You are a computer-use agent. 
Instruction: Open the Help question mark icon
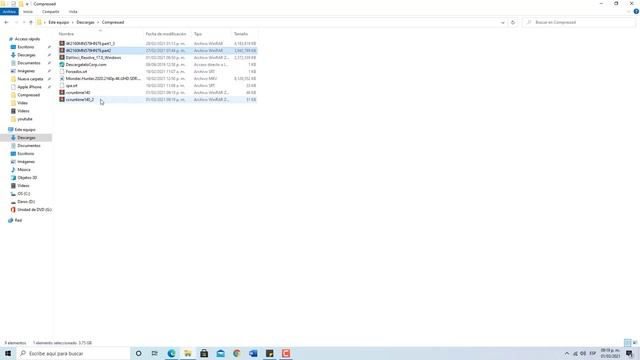click(636, 12)
